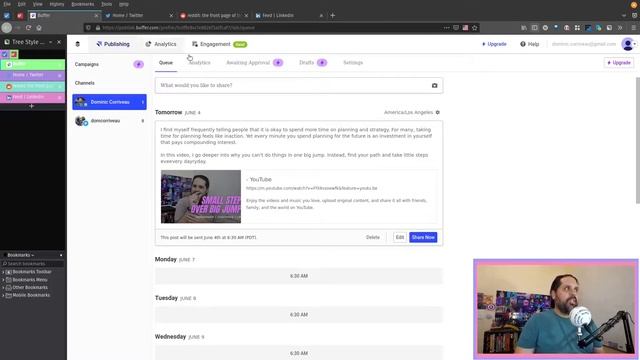Open the File menu
Screen dimensions: 640x360
click(x=7, y=4)
